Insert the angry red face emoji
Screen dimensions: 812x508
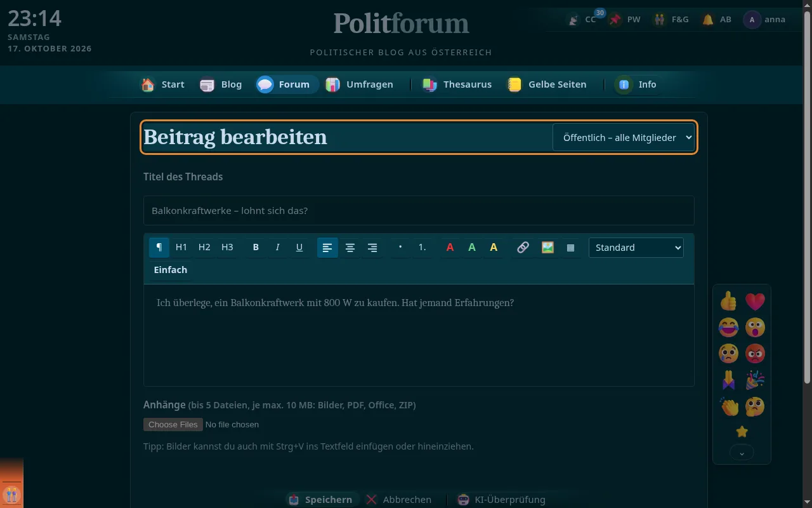tap(755, 354)
